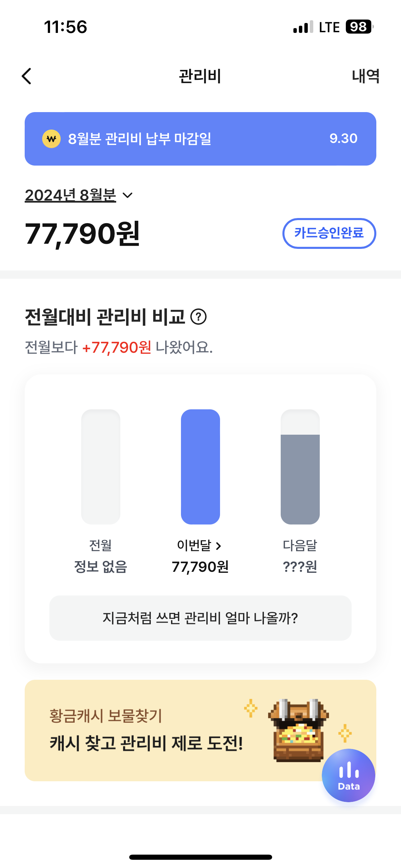This screenshot has height=868, width=401.
Task: Tap the 77,790원 이번달 amount label
Action: [200, 567]
